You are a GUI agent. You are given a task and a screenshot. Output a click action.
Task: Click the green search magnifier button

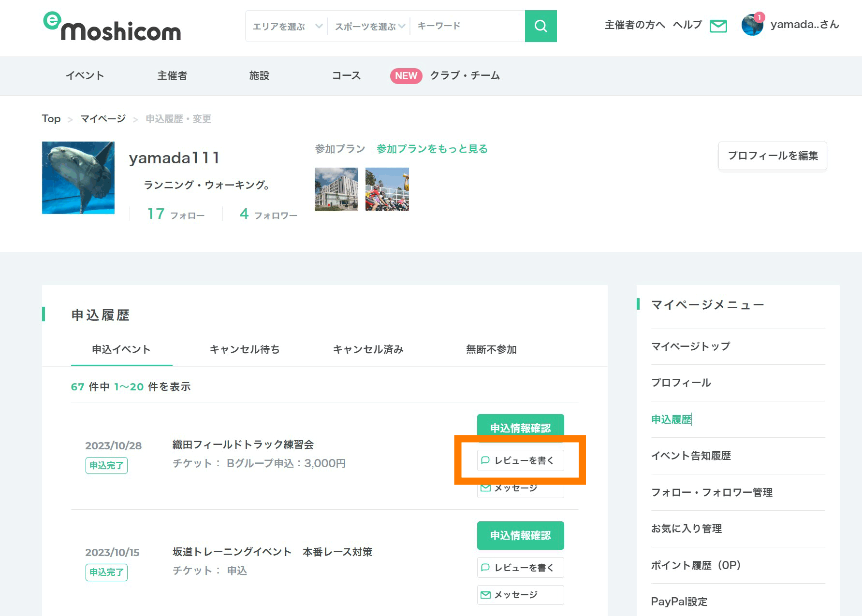point(541,26)
